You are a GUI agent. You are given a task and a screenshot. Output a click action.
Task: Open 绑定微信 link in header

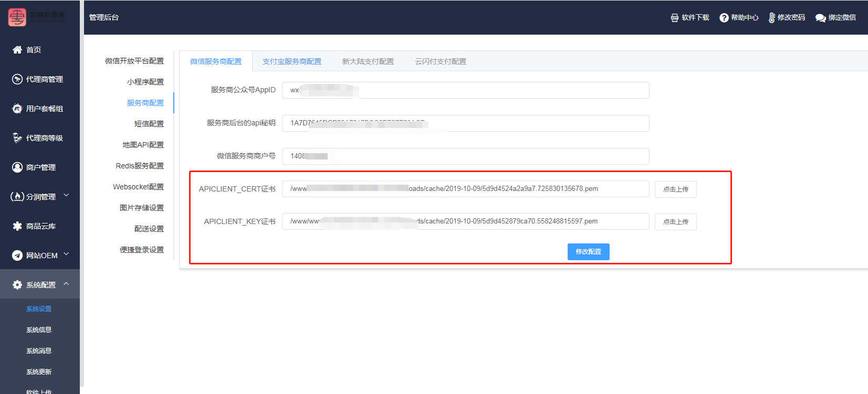point(842,18)
